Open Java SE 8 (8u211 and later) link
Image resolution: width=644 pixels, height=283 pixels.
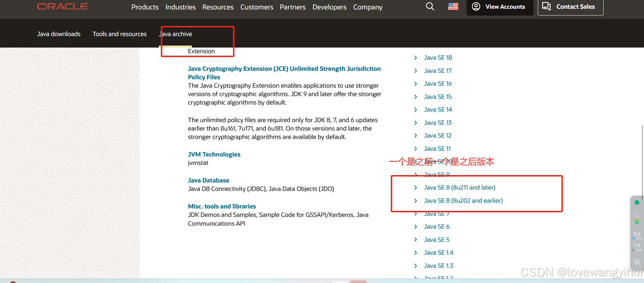point(460,188)
